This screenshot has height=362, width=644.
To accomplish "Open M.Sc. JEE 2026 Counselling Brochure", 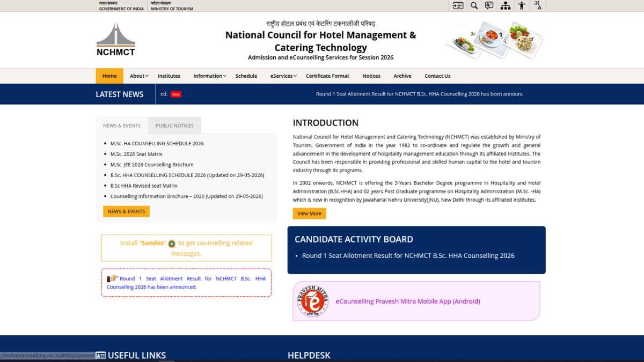I will [152, 165].
